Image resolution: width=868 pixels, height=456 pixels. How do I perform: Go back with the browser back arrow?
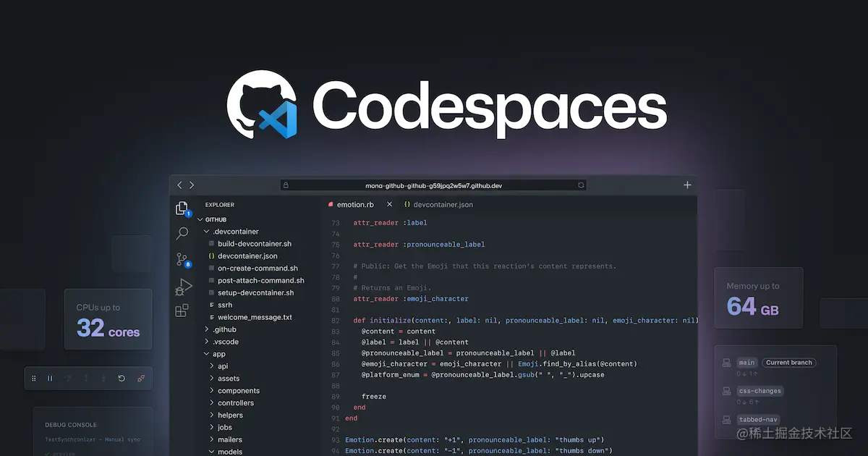(x=180, y=185)
